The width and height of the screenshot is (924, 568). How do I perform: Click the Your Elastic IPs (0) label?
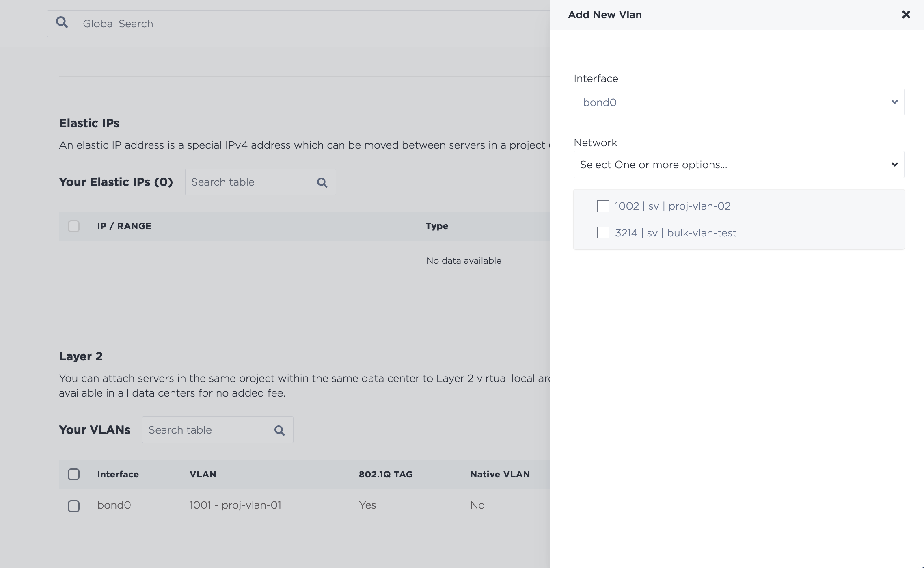pos(116,182)
